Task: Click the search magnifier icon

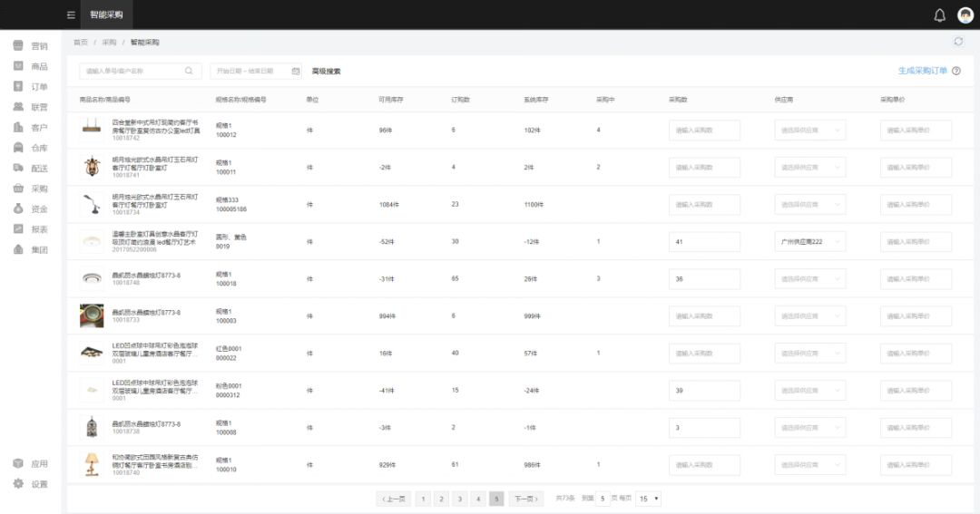Action: tap(190, 71)
